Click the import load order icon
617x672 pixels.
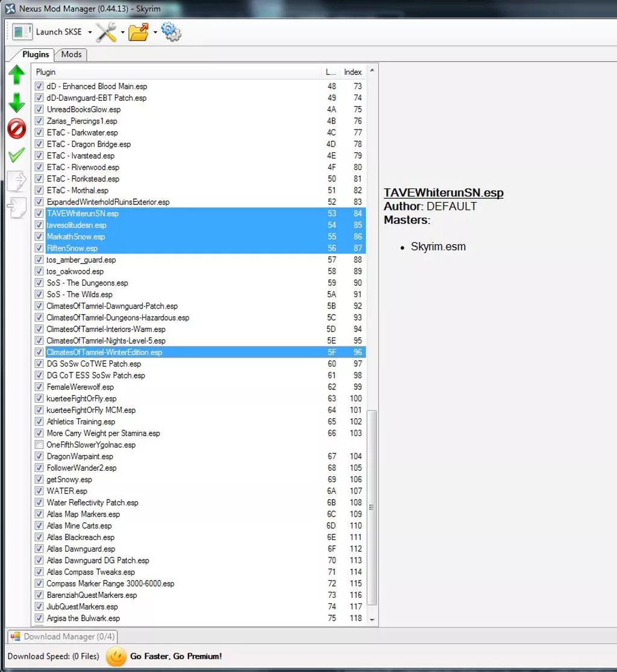click(17, 208)
